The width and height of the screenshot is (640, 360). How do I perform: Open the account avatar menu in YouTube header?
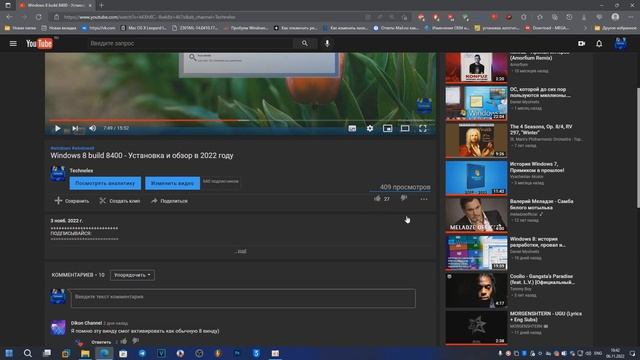point(620,43)
